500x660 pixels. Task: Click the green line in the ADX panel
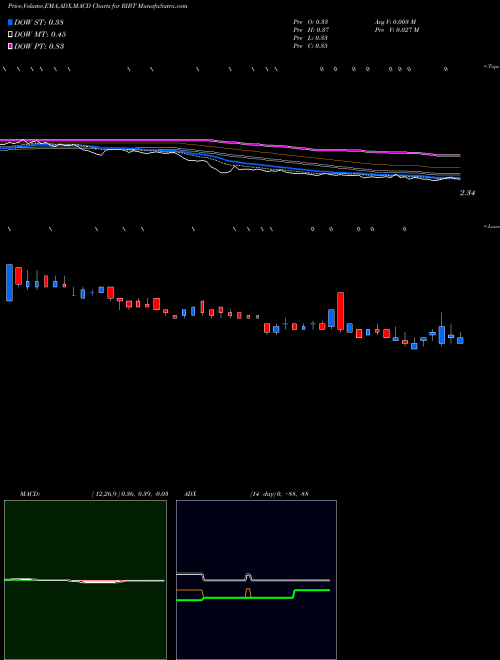pos(253,597)
